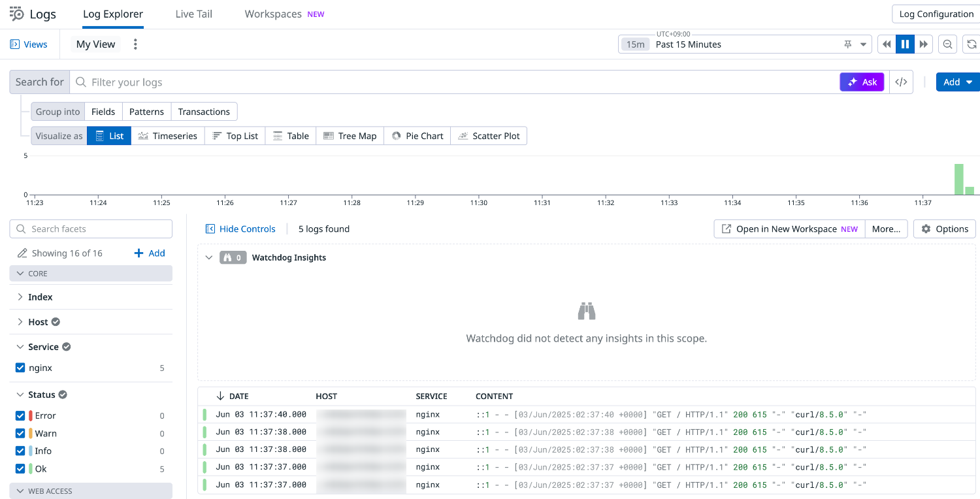Viewport: 980px width, 499px height.
Task: Click the 15m time range field
Action: [x=745, y=44]
